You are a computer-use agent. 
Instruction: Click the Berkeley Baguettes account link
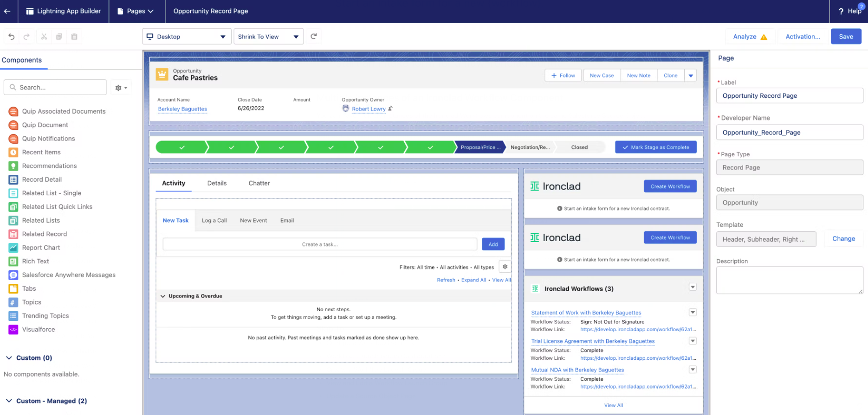182,109
